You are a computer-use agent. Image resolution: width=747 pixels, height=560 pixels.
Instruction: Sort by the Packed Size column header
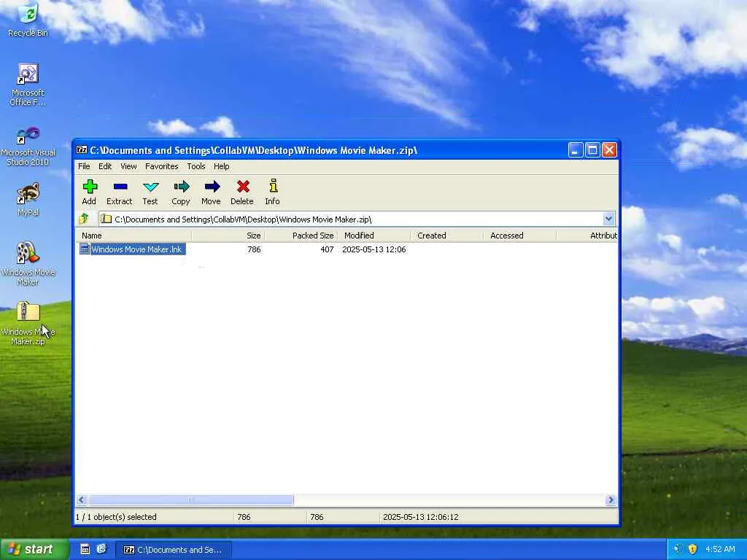pos(312,236)
